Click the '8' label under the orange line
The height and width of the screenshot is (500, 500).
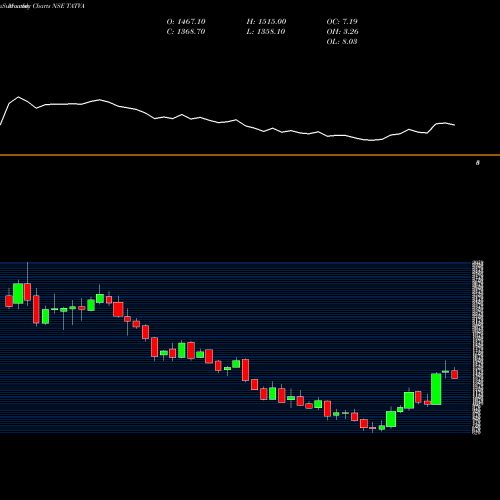pyautogui.click(x=478, y=163)
